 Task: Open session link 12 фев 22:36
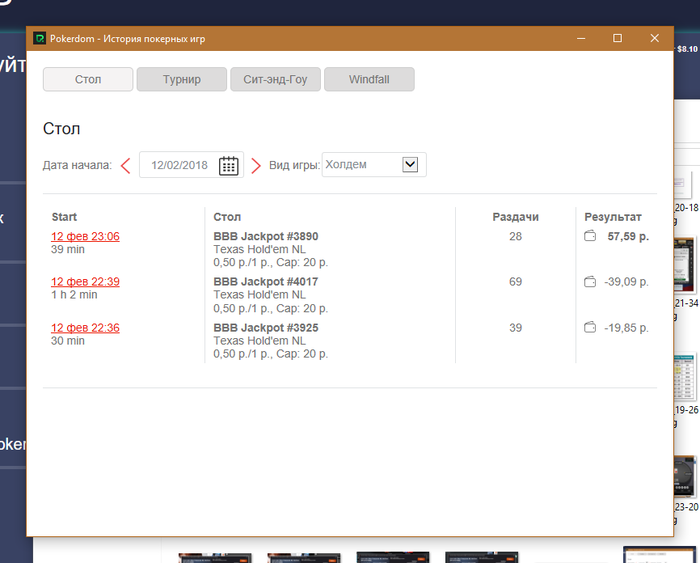85,328
